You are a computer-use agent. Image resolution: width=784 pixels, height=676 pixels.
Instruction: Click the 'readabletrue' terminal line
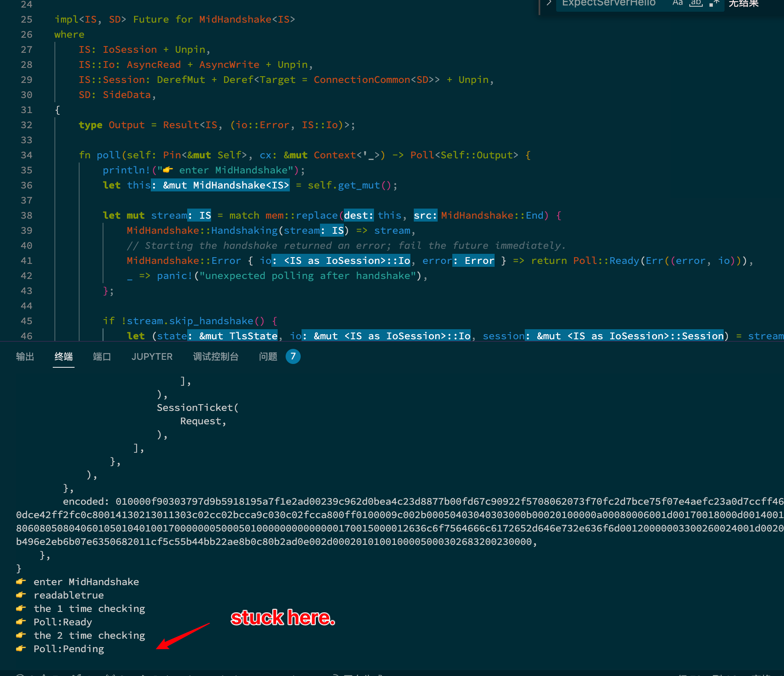point(69,595)
